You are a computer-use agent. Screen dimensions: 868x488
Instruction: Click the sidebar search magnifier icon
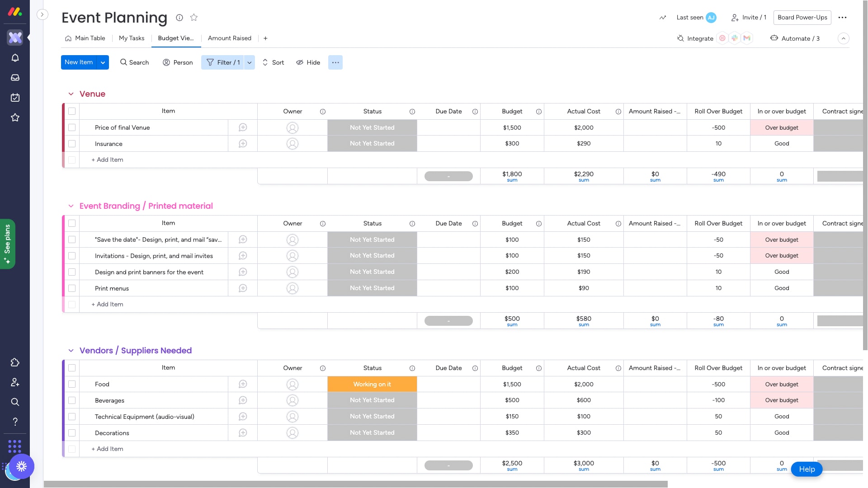coord(15,402)
